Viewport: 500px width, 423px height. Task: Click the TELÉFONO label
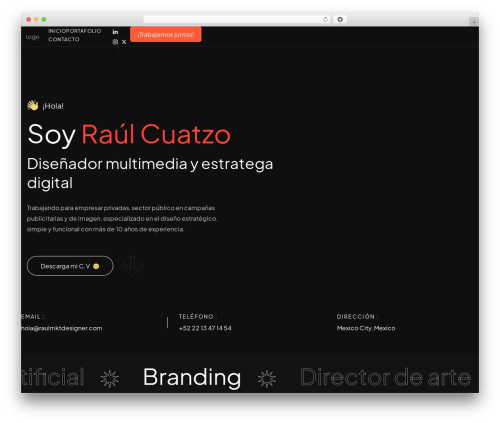(x=198, y=317)
